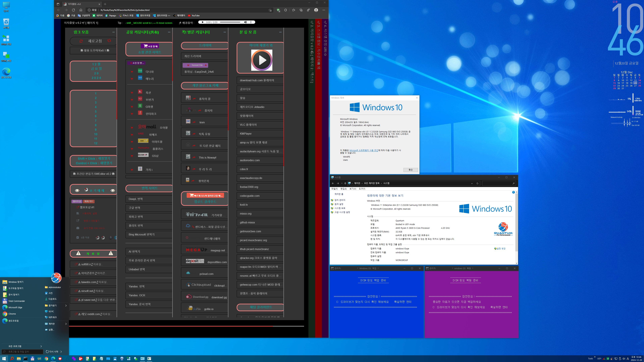Click the large media play thumbnail
The image size is (644, 362).
click(x=261, y=60)
